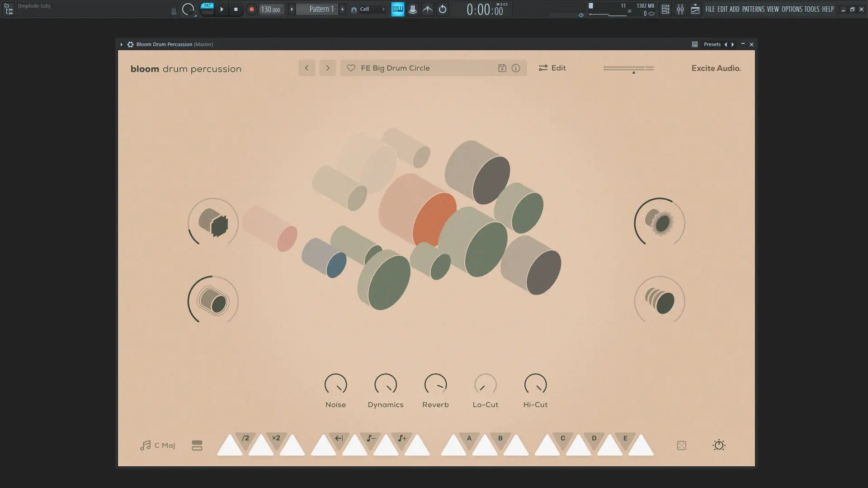This screenshot has height=488, width=868.
Task: Go to next preset arrow button
Action: [x=328, y=68]
